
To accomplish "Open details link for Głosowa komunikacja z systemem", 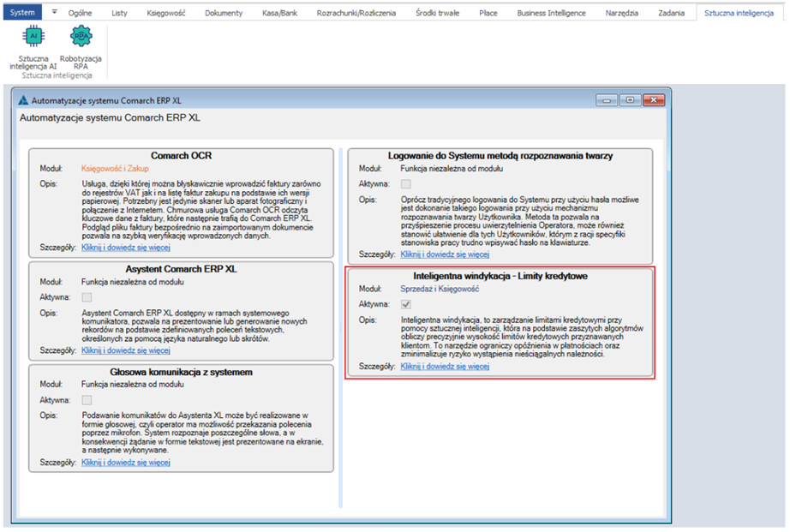I will [126, 463].
